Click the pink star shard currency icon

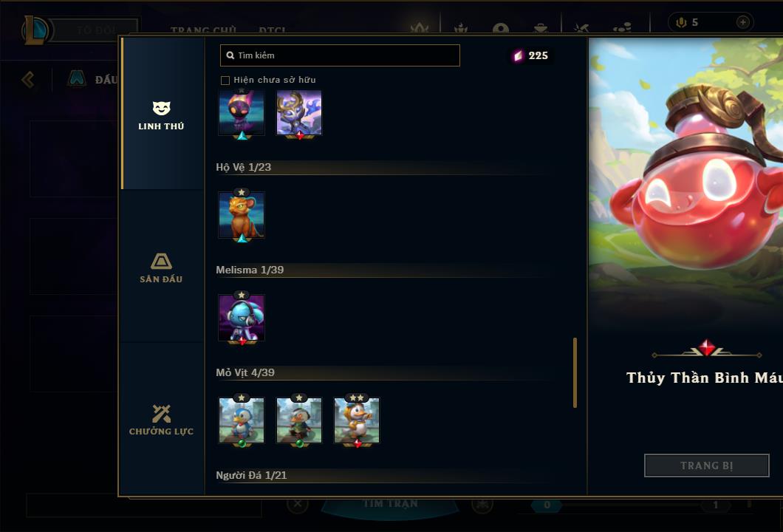point(518,55)
